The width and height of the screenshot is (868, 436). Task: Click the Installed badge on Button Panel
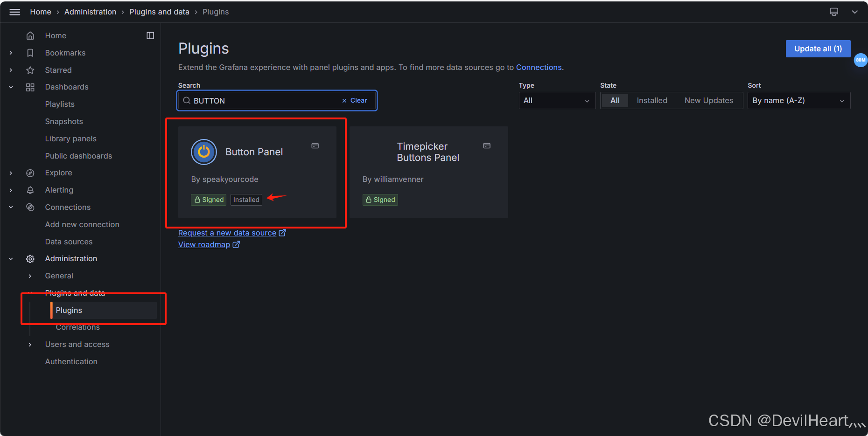pos(246,200)
